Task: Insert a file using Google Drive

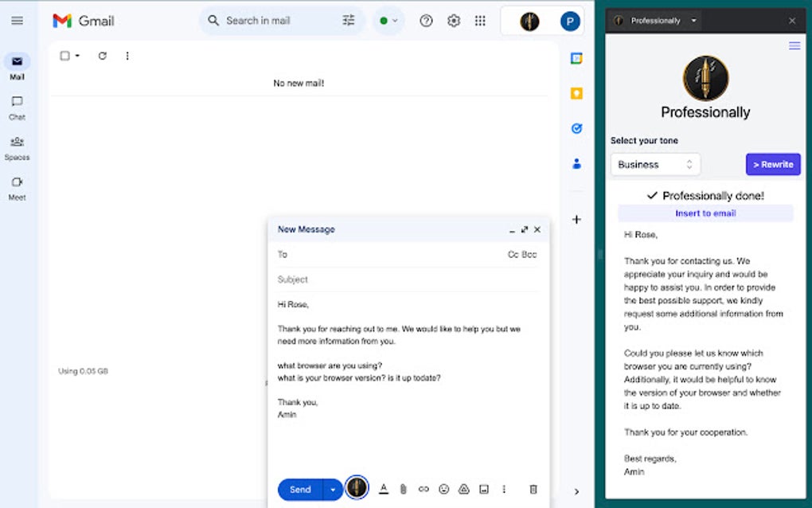Action: click(464, 489)
